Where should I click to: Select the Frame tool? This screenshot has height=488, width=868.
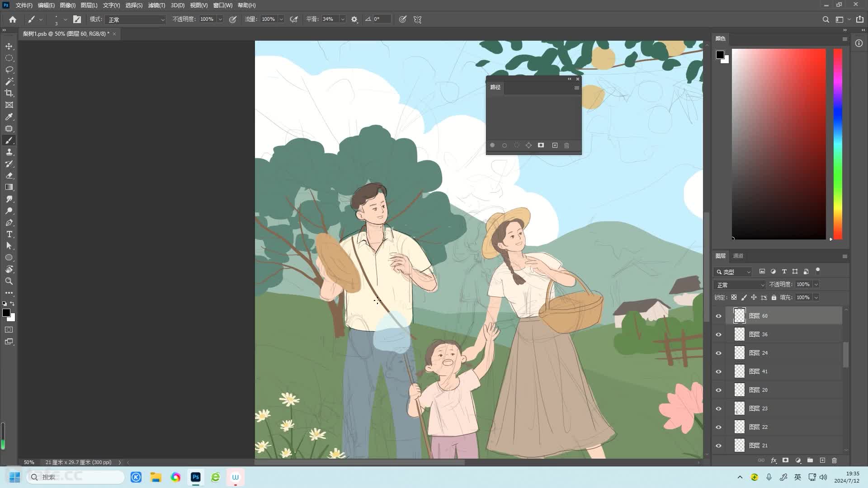[x=9, y=105]
